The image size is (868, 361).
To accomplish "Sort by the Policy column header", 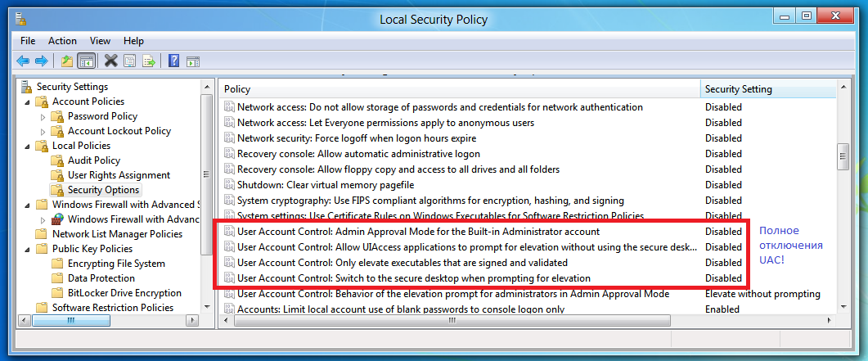I will pos(458,89).
